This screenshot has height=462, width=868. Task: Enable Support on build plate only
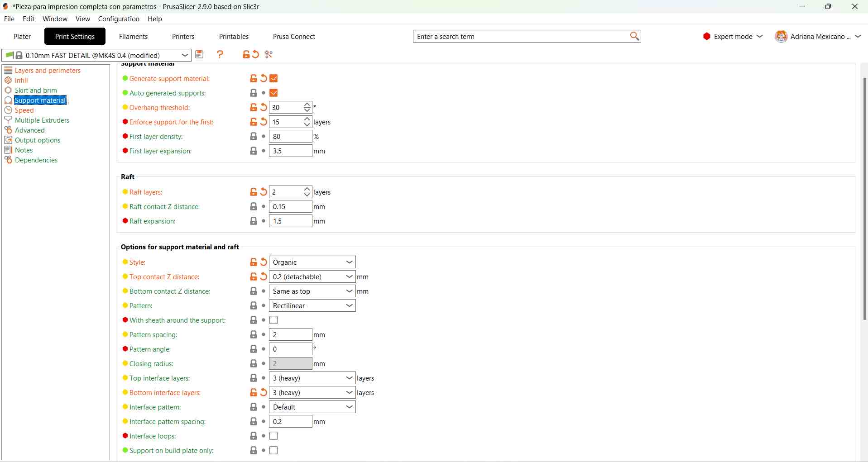coord(273,451)
